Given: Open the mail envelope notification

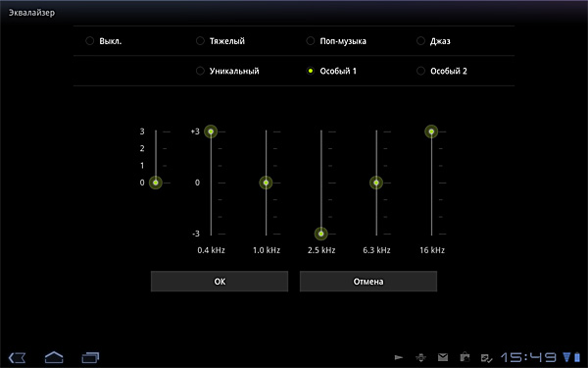Looking at the screenshot, I should tap(443, 357).
